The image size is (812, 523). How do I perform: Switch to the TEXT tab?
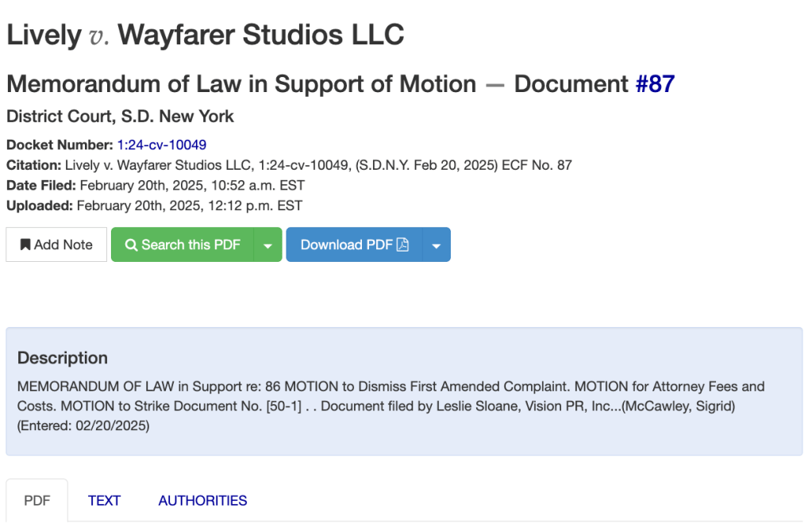[104, 501]
